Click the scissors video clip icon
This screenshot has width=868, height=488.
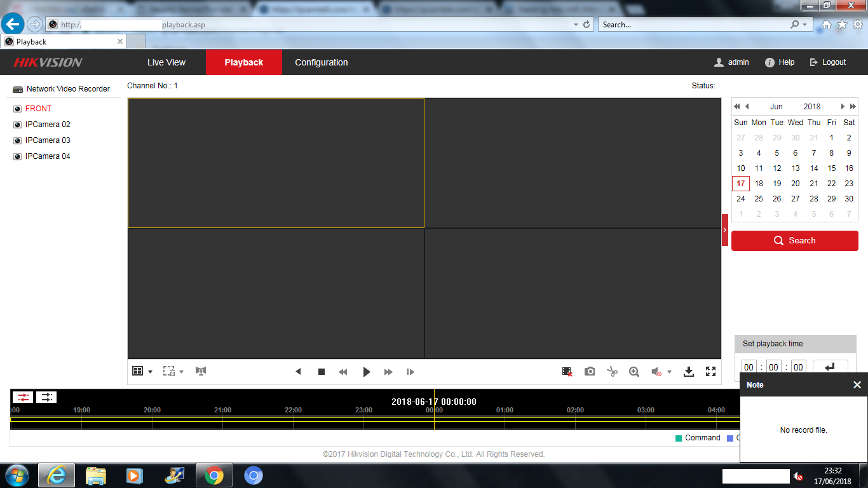(x=612, y=372)
